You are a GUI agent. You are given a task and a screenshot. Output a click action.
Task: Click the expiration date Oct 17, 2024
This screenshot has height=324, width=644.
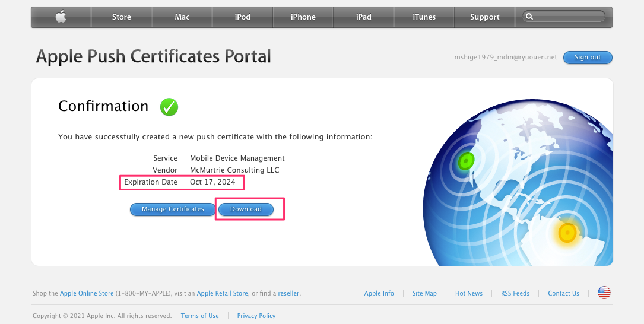click(x=212, y=182)
